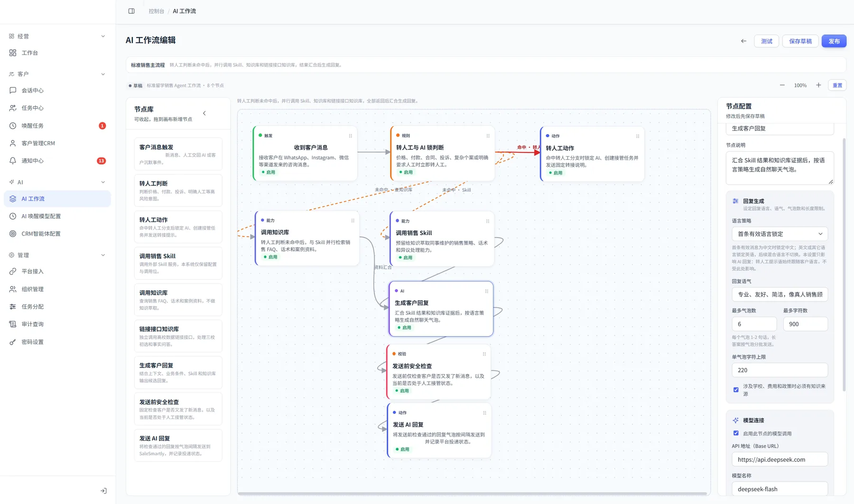This screenshot has height=504, width=854.
Task: Toggle the sidebar panel icon
Action: tap(131, 11)
